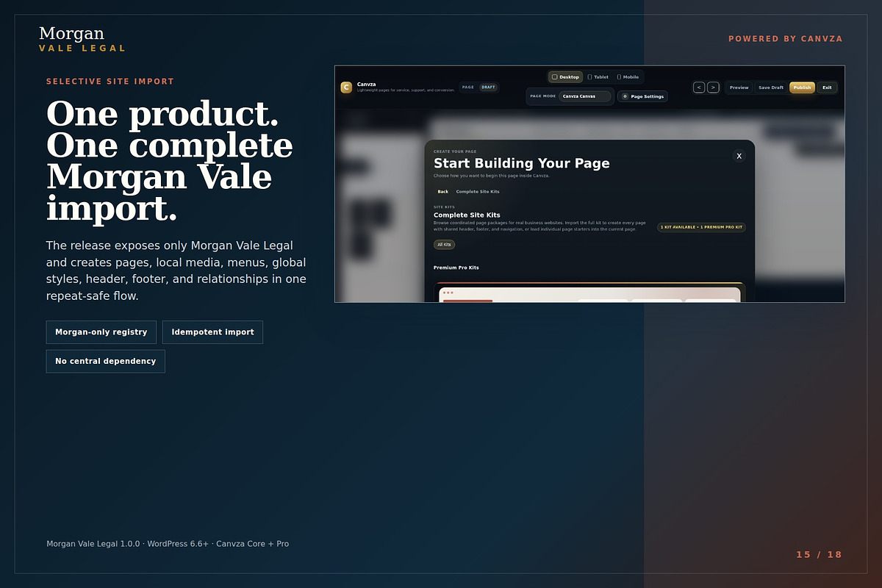
Task: Click the No central dependency tag
Action: pos(106,362)
